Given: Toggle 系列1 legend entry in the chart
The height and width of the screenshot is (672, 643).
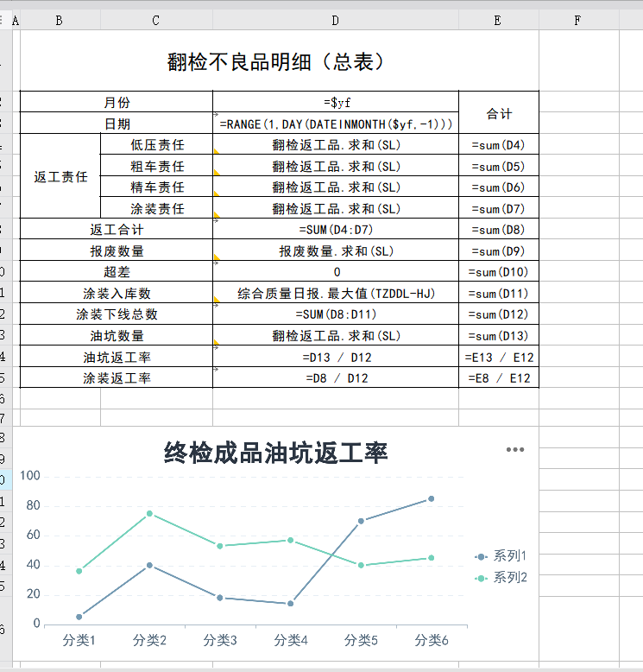Looking at the screenshot, I should pyautogui.click(x=501, y=556).
